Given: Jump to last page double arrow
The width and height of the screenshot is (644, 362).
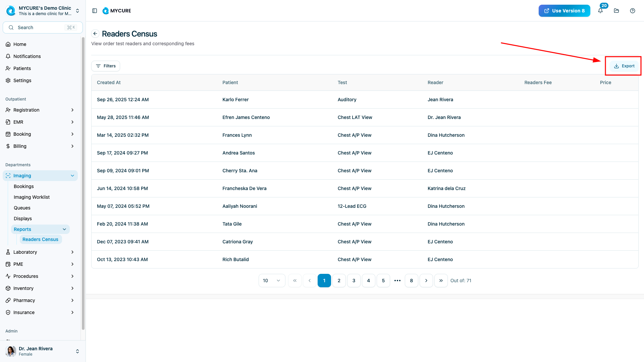Looking at the screenshot, I should pos(441,281).
